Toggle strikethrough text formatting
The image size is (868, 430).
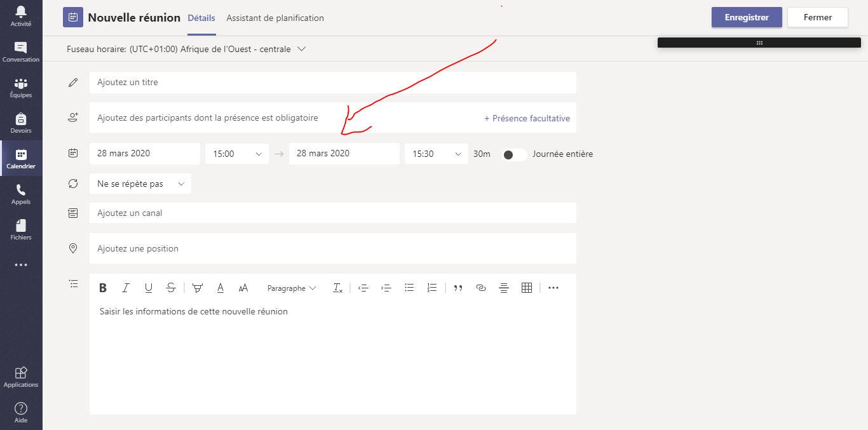point(171,288)
